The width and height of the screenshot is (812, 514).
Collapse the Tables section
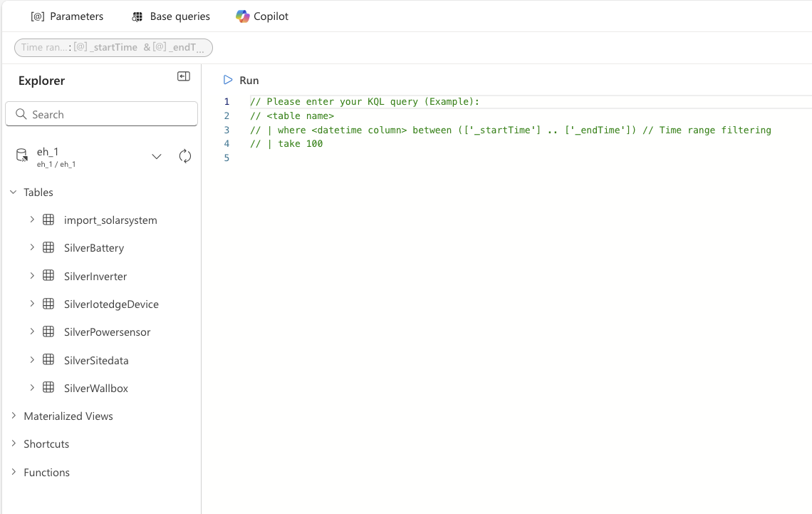point(14,192)
